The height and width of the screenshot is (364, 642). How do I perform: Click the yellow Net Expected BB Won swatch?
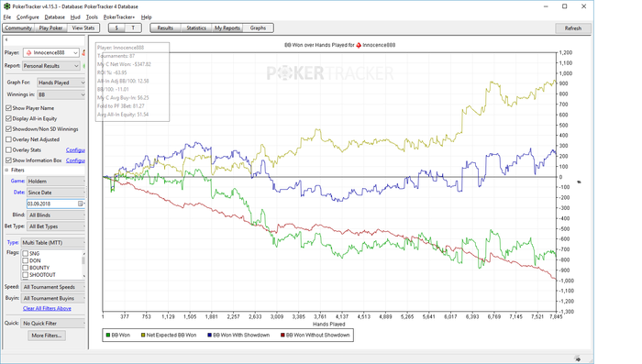pyautogui.click(x=143, y=335)
